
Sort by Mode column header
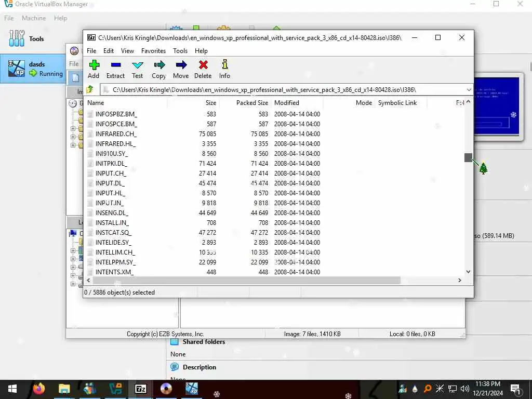click(364, 103)
